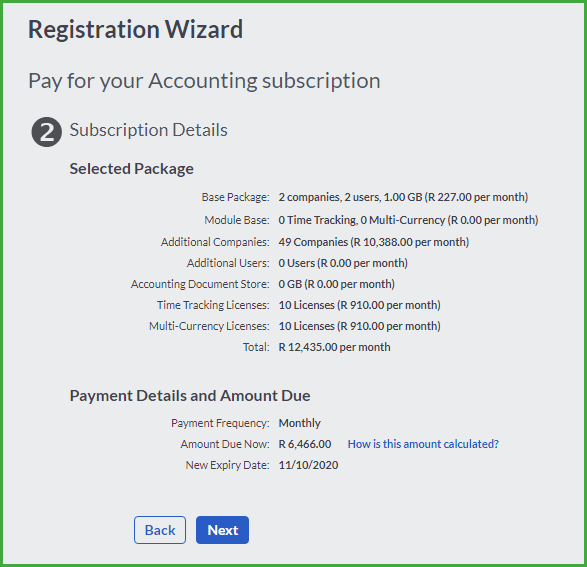
Task: Select the Base Package value text
Action: point(403,197)
